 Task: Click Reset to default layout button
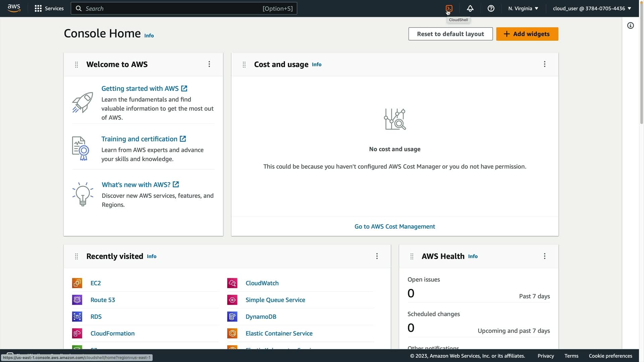point(450,34)
